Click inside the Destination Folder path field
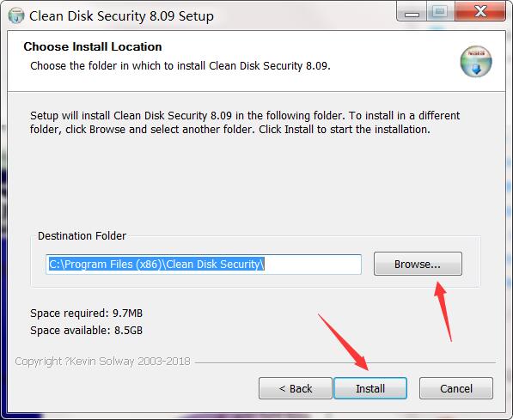The width and height of the screenshot is (513, 420). 204,264
